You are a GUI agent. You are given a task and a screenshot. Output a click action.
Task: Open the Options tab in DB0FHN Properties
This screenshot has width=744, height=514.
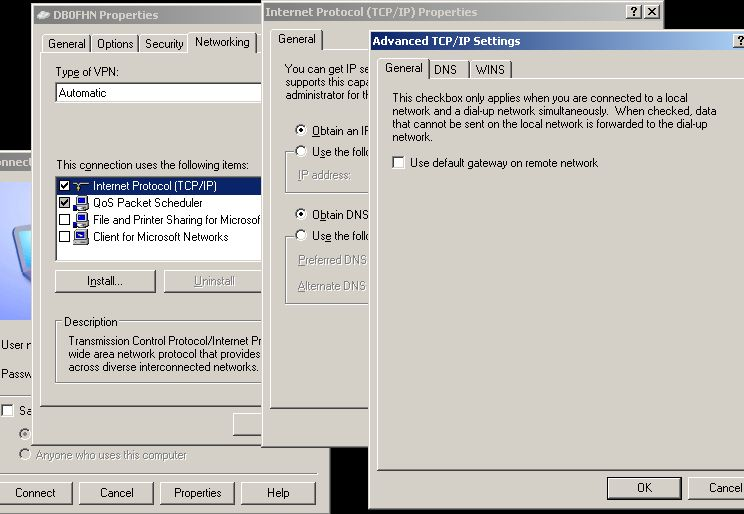point(115,44)
